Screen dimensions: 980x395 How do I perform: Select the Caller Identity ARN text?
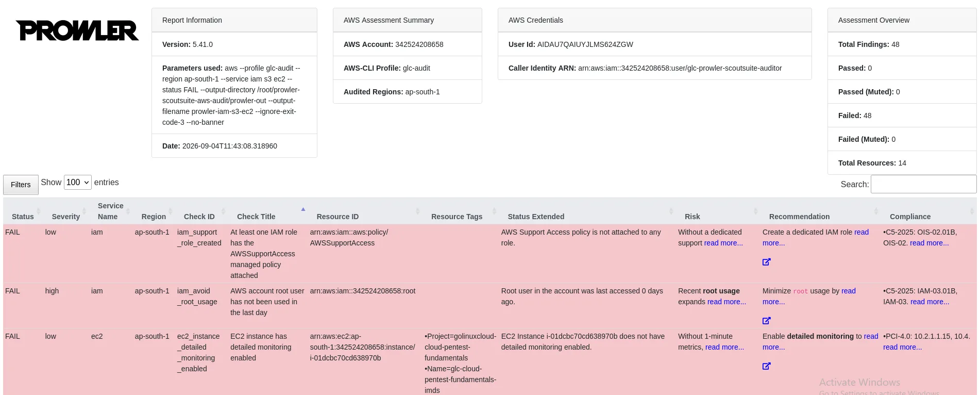pyautogui.click(x=645, y=68)
